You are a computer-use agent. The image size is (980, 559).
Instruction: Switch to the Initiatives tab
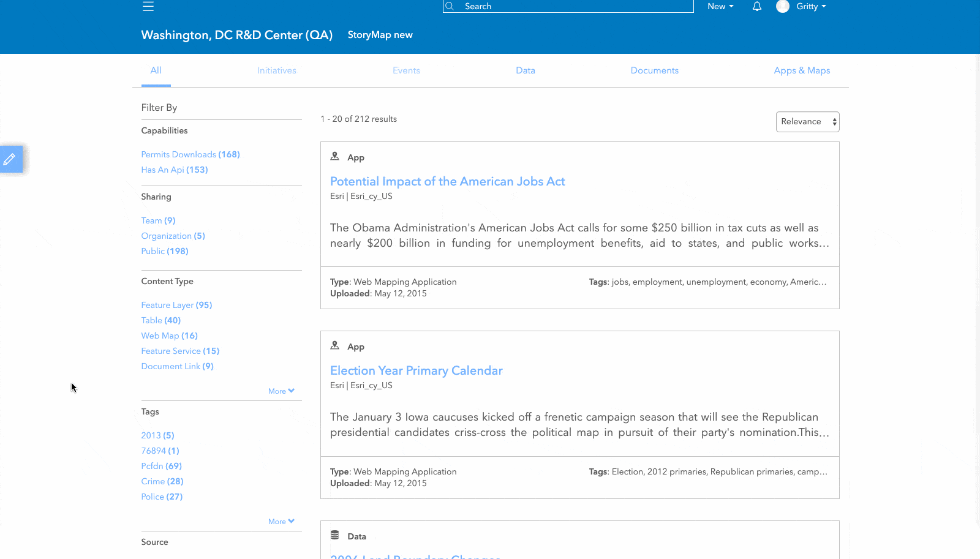pos(276,71)
